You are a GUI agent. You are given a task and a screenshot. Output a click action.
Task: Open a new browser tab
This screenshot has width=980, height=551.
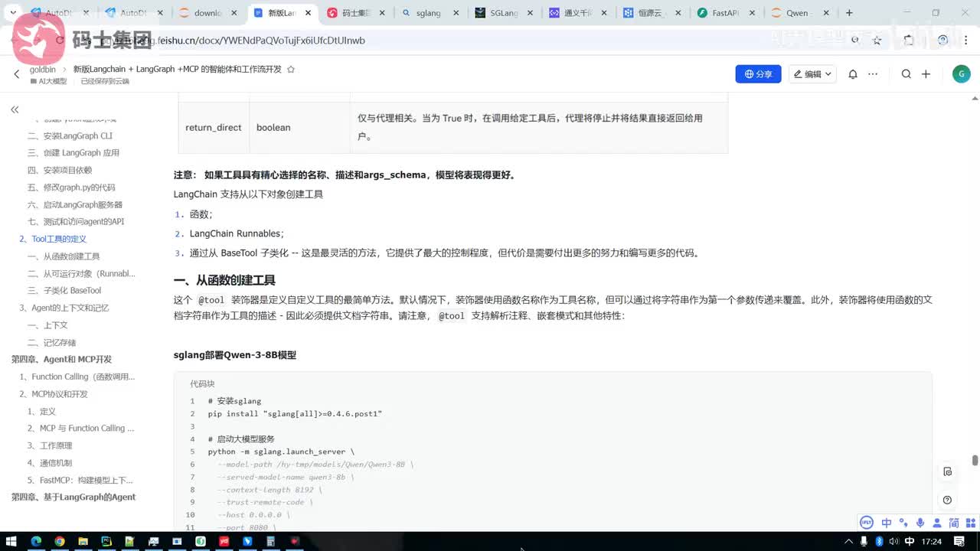[849, 13]
